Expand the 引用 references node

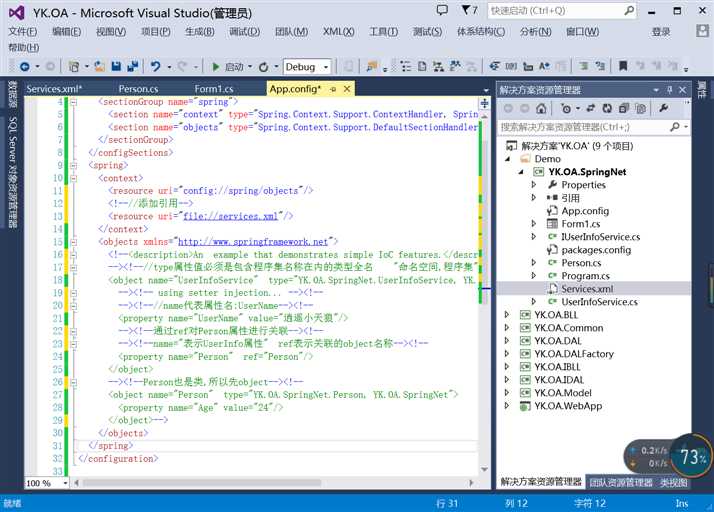[534, 198]
